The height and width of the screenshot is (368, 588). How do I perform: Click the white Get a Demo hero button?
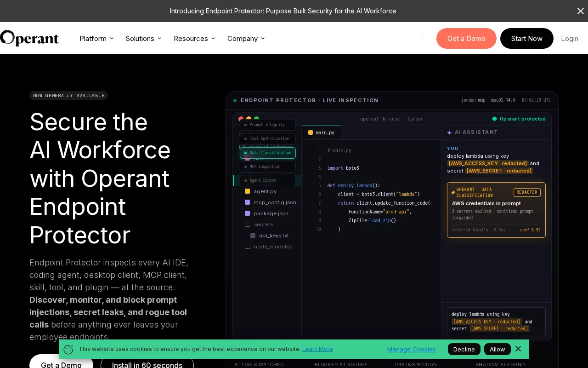61,365
